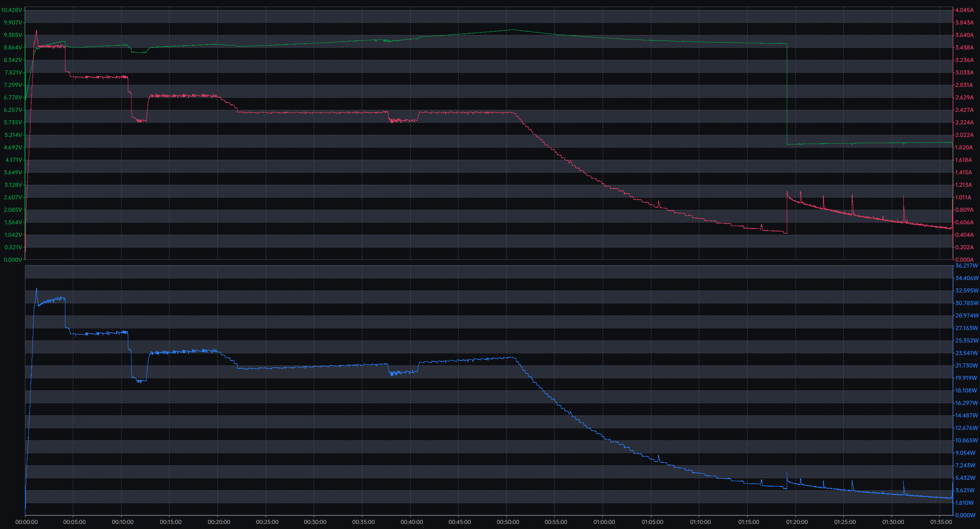
Task: Click the 00:50:00 time axis label
Action: [x=508, y=522]
